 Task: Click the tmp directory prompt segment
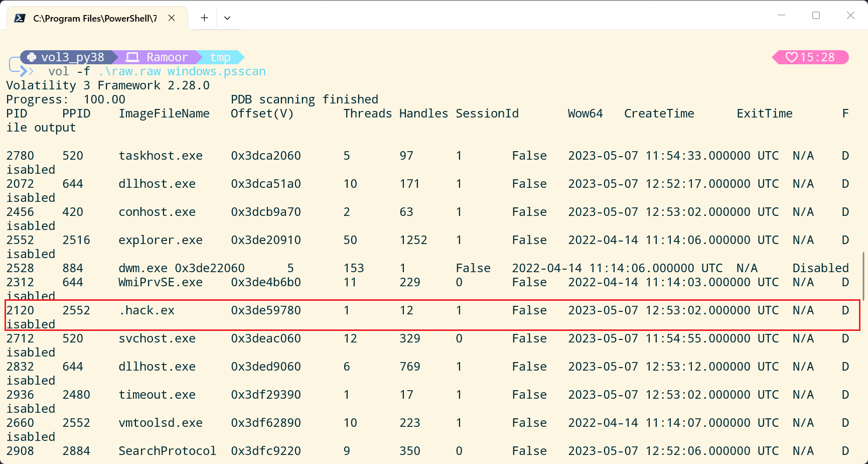[220, 57]
